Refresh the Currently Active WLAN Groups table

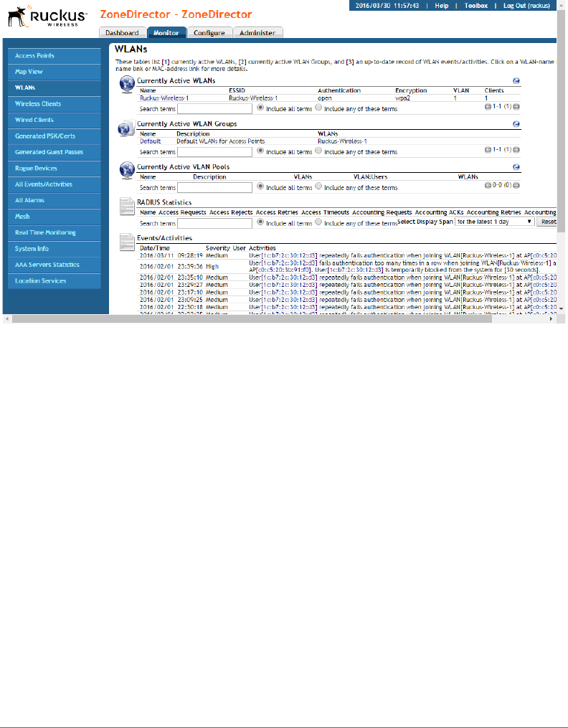tap(516, 124)
